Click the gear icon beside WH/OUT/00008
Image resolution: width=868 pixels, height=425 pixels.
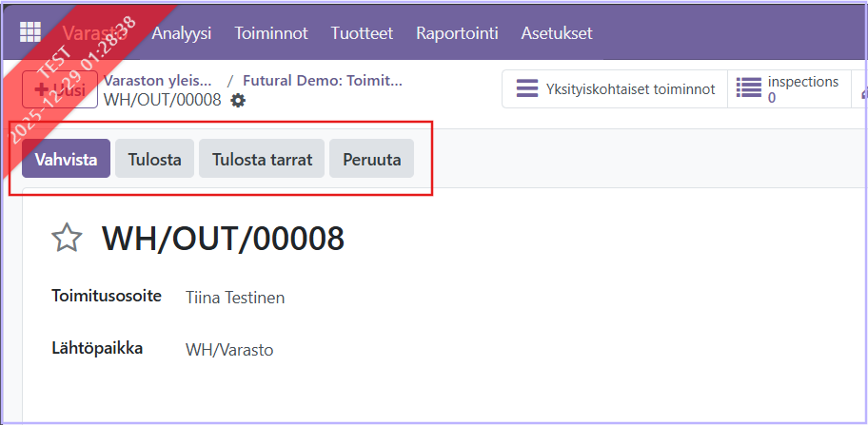tap(238, 100)
